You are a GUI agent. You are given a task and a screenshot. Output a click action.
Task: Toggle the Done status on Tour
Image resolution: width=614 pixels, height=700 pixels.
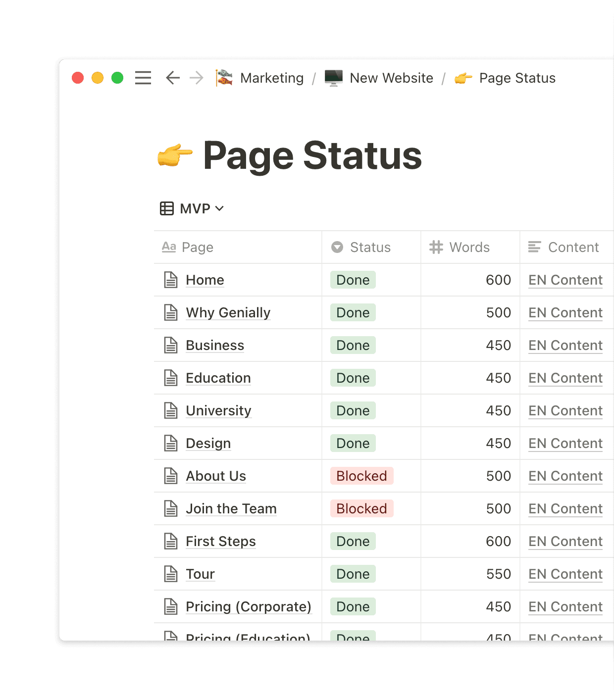(x=352, y=574)
